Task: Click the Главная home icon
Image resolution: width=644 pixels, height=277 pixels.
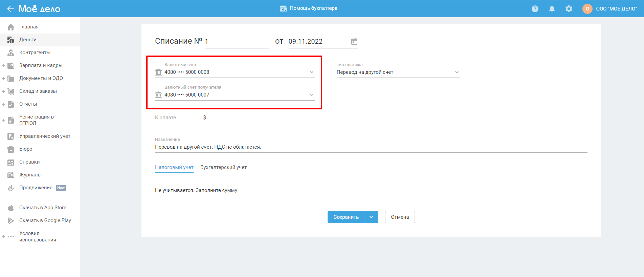Action: 11,27
